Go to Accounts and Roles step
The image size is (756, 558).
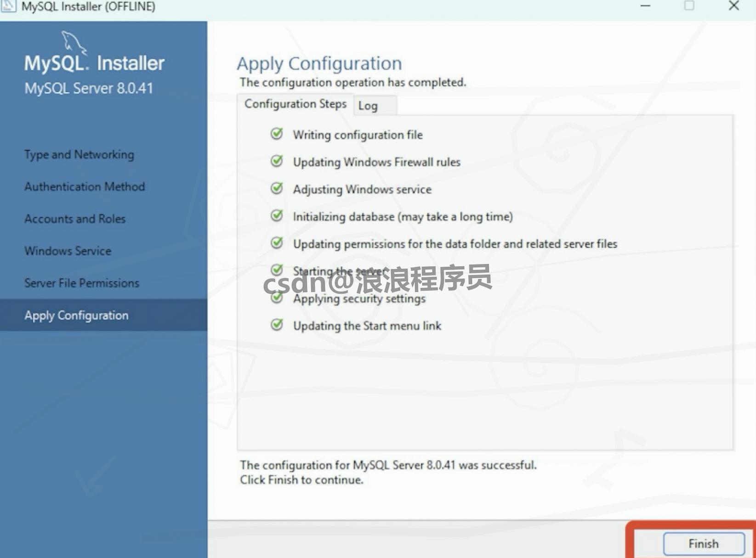[x=75, y=219]
